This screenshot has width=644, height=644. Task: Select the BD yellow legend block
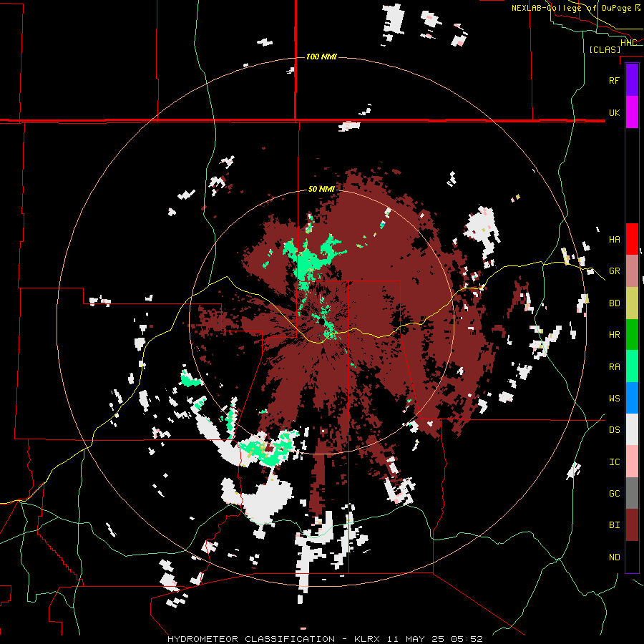[x=632, y=303]
